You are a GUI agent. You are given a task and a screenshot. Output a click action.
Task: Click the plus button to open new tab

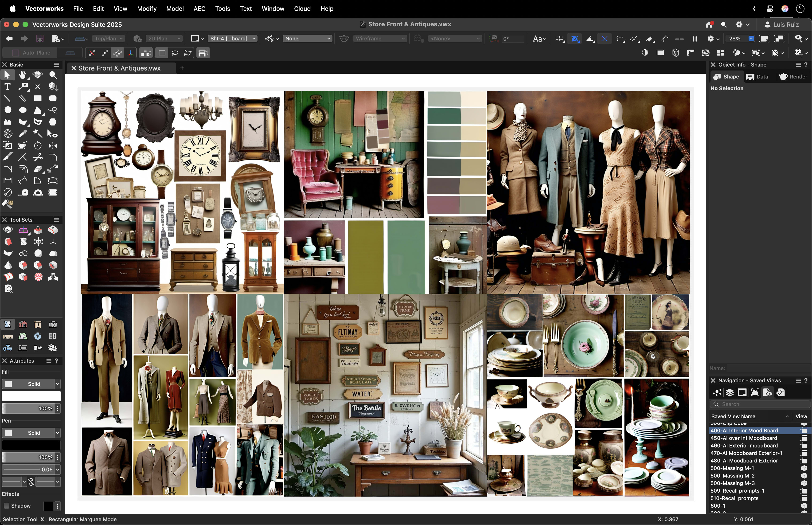tap(182, 68)
